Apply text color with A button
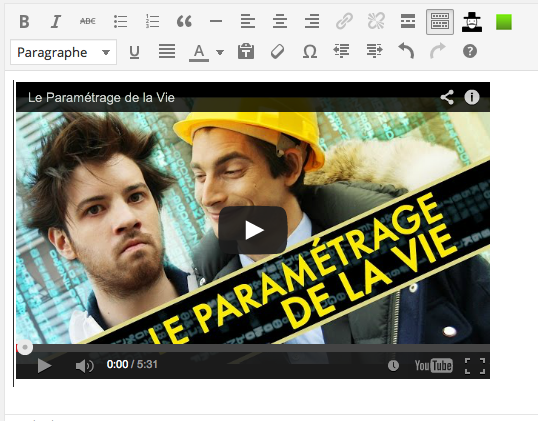 pos(199,53)
